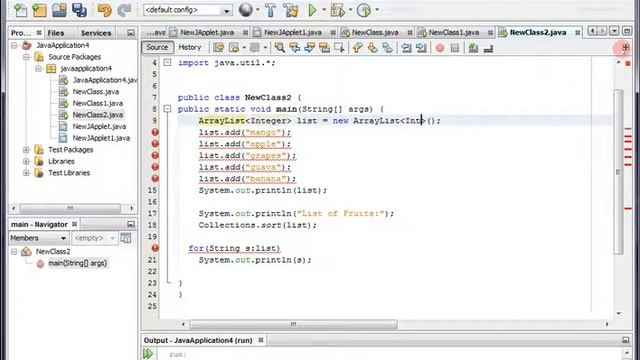Open the Run Project dropdown arrow

(324, 10)
